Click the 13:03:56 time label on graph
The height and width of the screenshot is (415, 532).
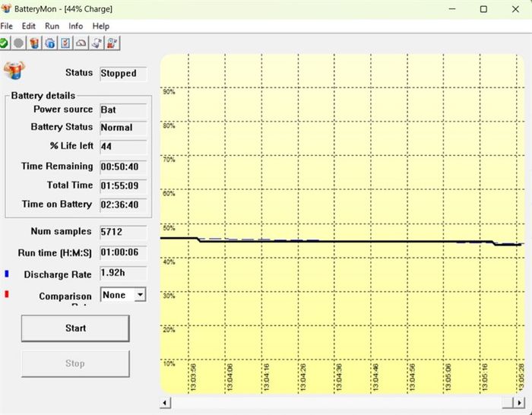click(193, 377)
